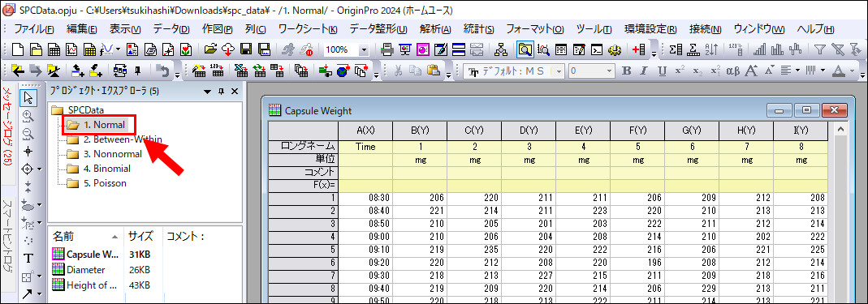Toggle Underline text formatting
Screen dimensions: 868x304
click(662, 71)
